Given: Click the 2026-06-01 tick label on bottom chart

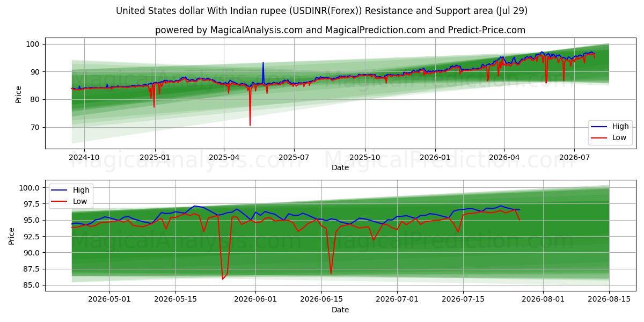Looking at the screenshot, I should (255, 299).
